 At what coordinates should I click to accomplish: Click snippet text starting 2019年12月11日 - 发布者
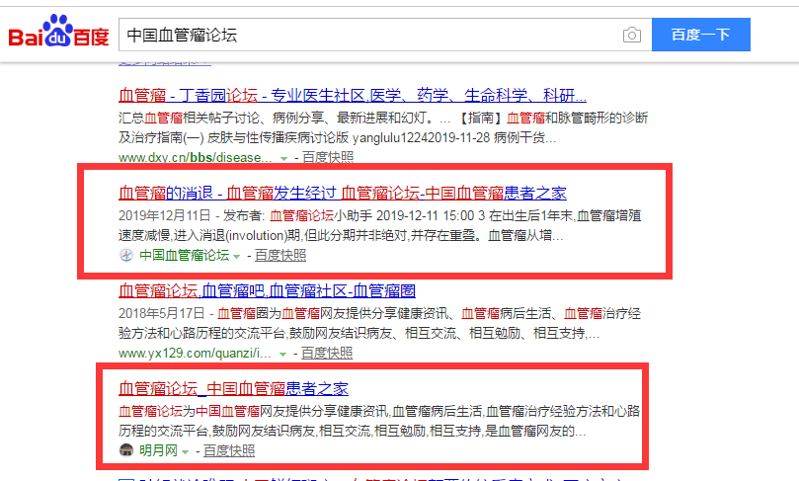click(x=380, y=226)
